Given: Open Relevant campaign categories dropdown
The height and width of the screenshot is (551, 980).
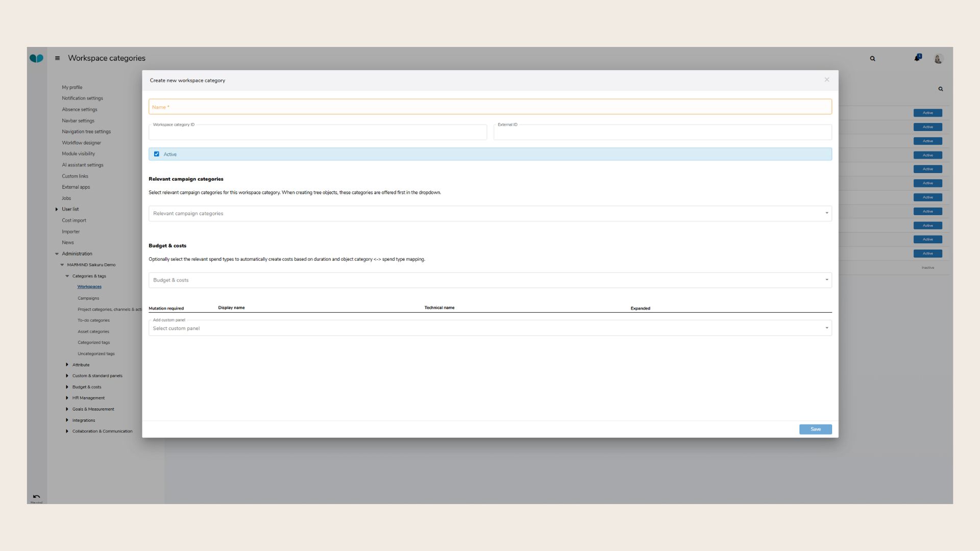Looking at the screenshot, I should click(x=490, y=214).
